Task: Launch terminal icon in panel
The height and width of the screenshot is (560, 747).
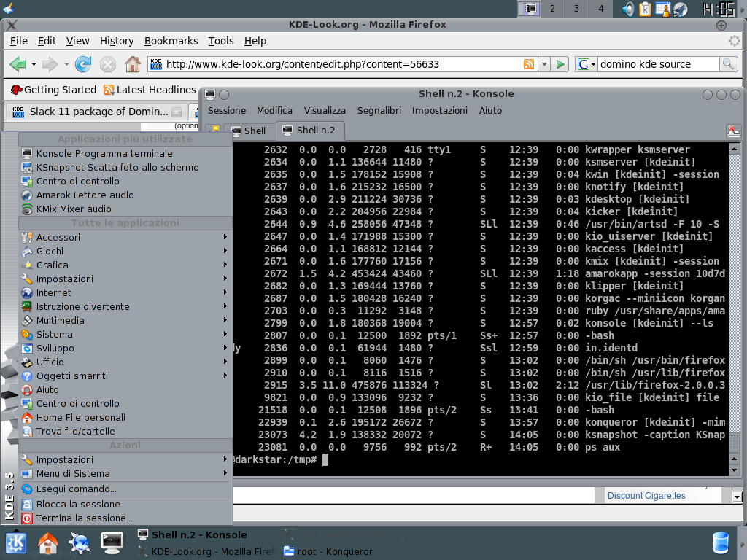Action: click(112, 543)
